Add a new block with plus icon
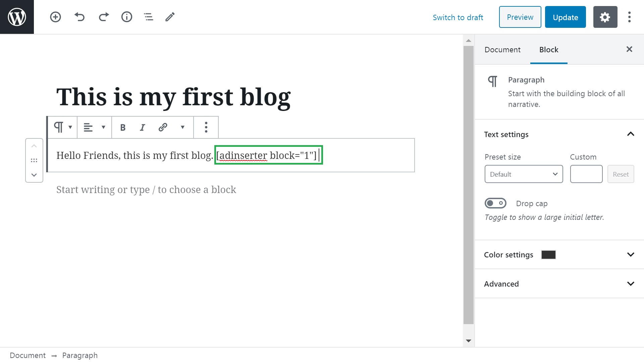This screenshot has width=644, height=362. pyautogui.click(x=55, y=17)
